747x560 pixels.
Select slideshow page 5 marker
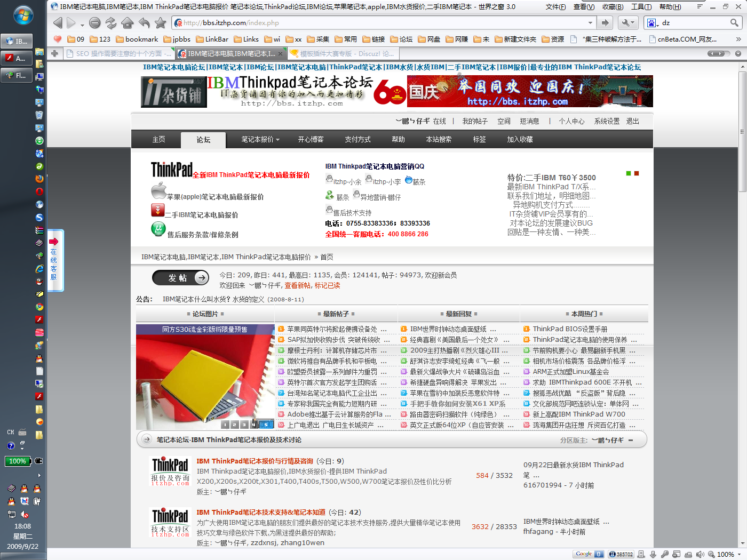(x=266, y=425)
